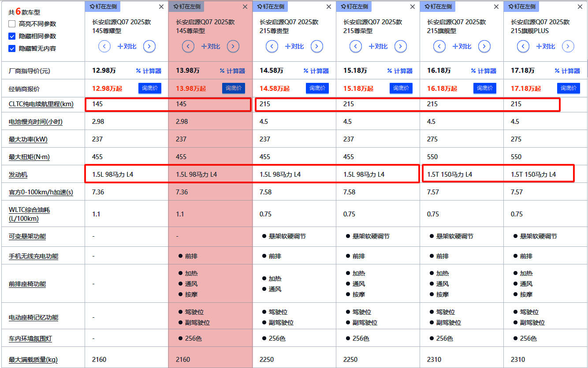
Task: Remove the 215旗舰PLUS column with X
Action: click(580, 7)
